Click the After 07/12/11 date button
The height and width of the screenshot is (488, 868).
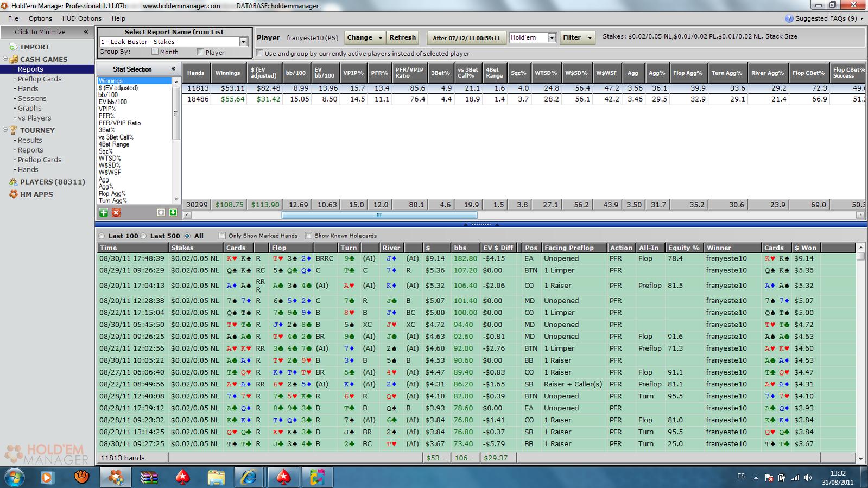point(466,37)
